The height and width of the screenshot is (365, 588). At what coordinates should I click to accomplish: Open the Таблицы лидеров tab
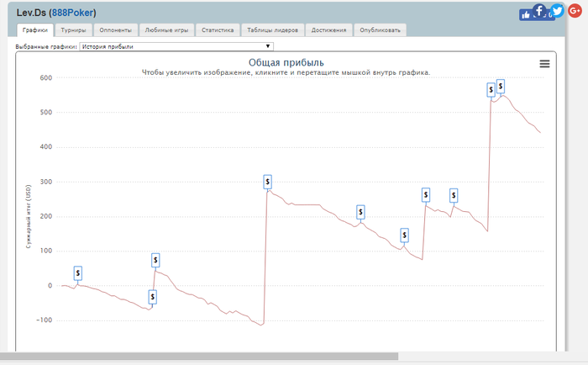pos(273,30)
